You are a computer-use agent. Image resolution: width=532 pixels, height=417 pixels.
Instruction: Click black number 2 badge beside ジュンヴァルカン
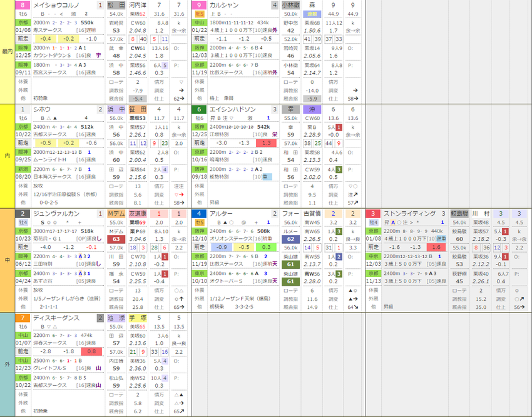tap(23, 214)
